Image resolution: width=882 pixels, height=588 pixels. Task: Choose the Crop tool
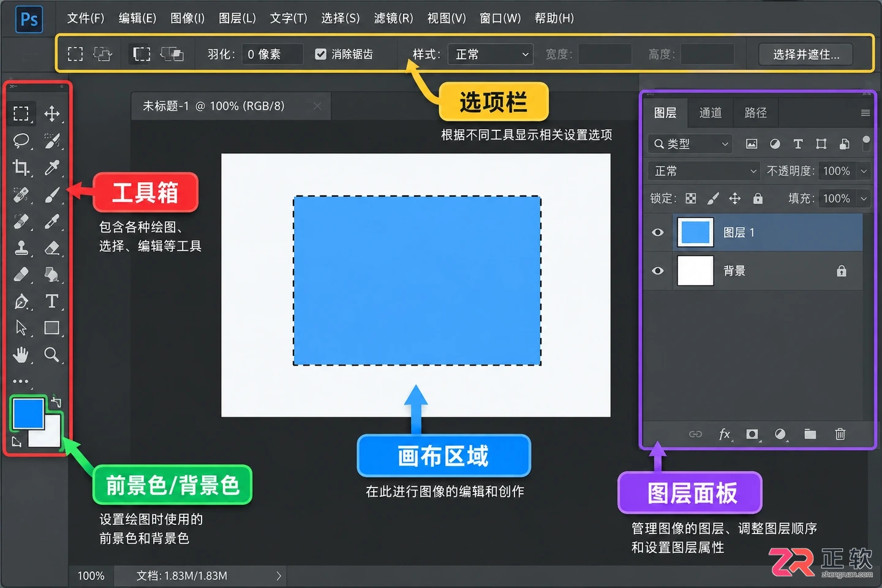tap(21, 167)
